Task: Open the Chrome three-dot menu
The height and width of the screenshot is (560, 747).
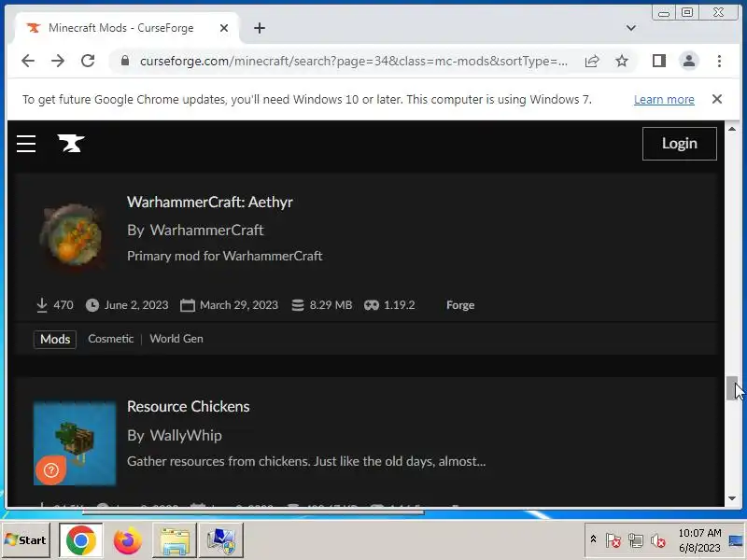Action: click(x=719, y=61)
